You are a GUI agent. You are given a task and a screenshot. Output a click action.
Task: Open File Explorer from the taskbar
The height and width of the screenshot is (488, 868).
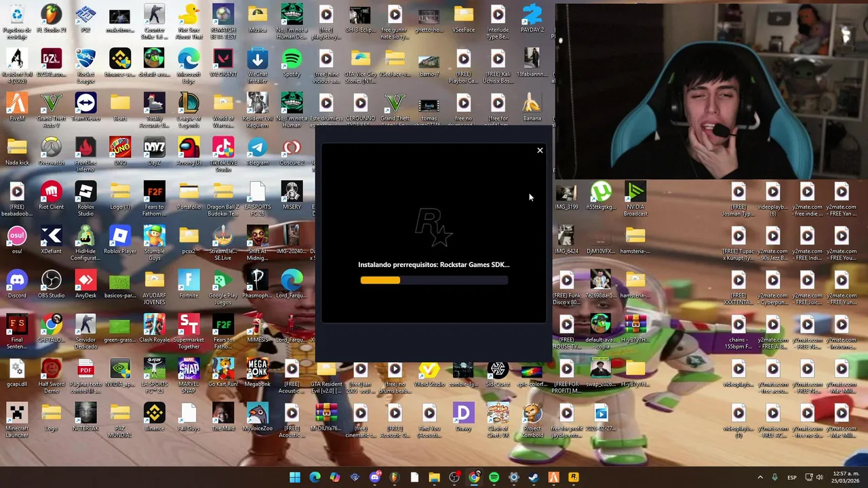(x=434, y=477)
